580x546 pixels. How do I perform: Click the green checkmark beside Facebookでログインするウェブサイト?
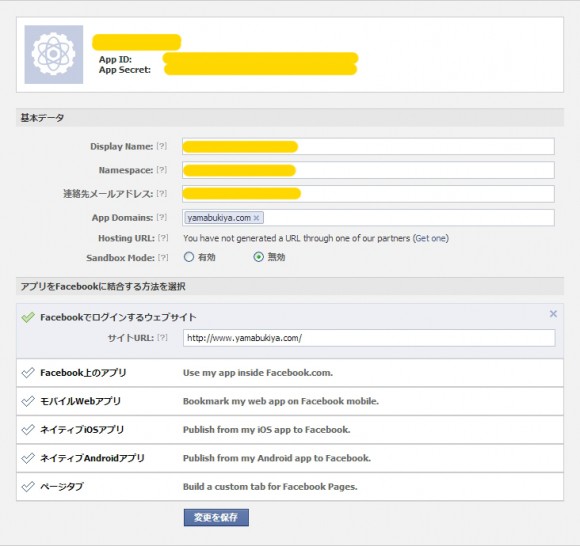click(28, 317)
